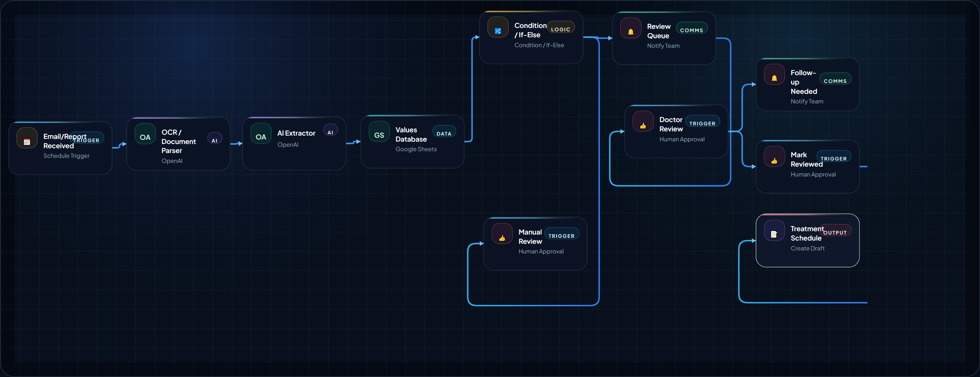Click the thumbs-up icon on Mark Reviewed

(774, 157)
